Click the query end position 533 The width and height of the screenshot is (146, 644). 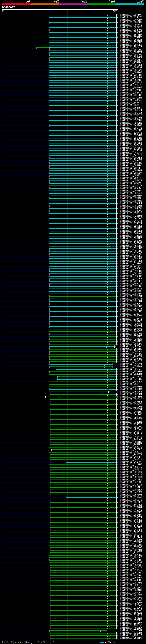click(115, 11)
